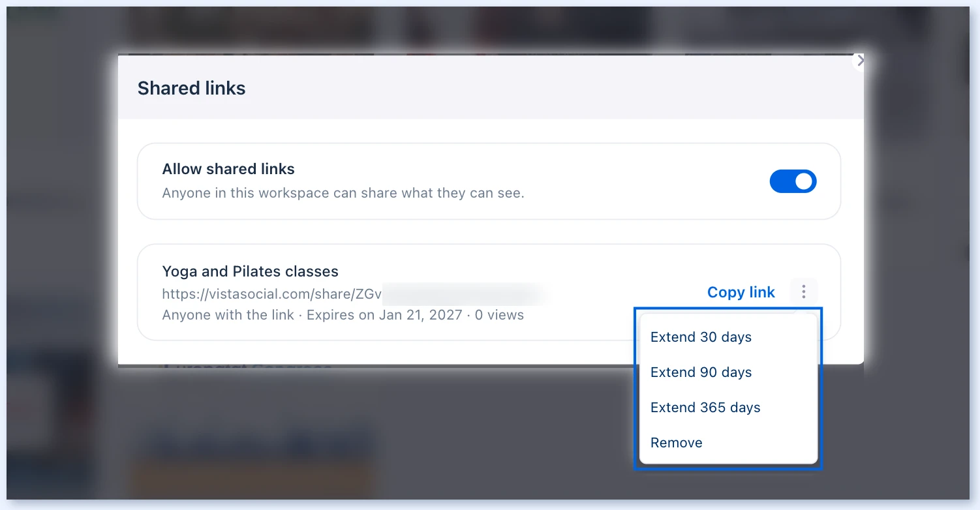Click the vistasocial.com share URL text

point(271,293)
